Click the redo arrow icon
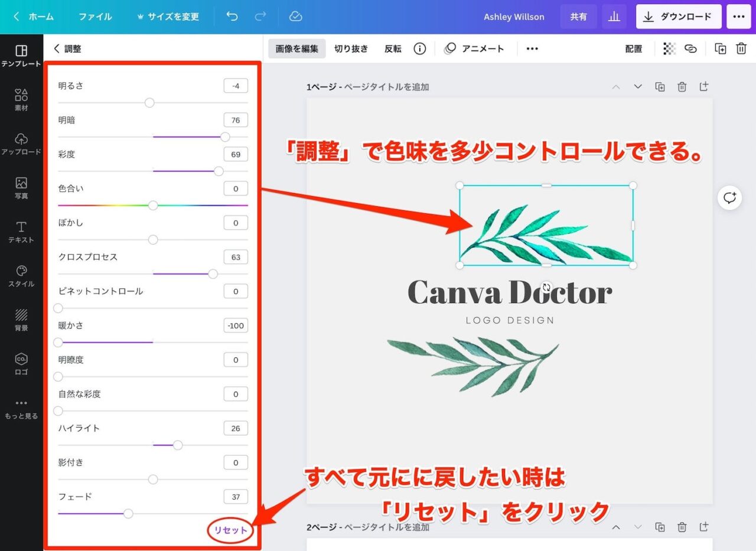This screenshot has height=551, width=756. click(x=260, y=17)
